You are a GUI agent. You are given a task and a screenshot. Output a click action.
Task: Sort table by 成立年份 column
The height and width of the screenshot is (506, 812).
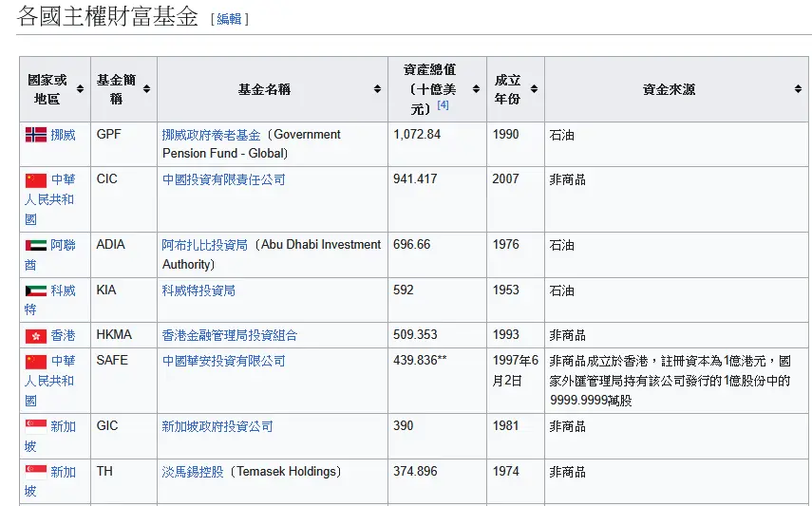534,89
